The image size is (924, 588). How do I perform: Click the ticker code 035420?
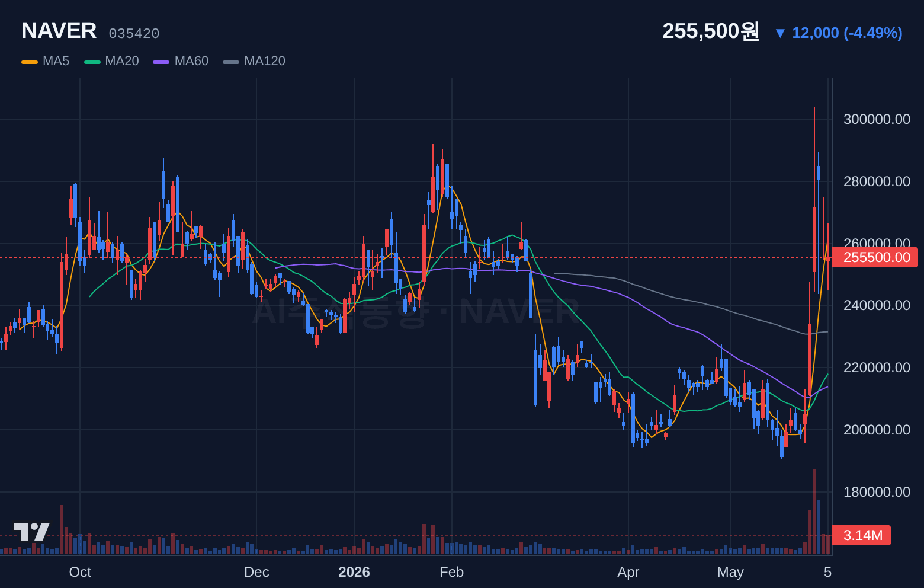pos(134,34)
